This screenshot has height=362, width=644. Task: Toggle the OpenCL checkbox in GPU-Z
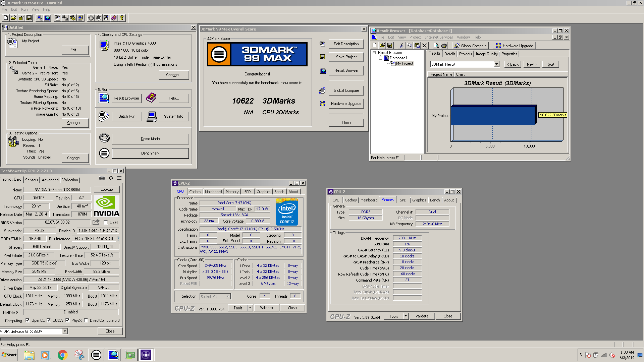(28, 320)
